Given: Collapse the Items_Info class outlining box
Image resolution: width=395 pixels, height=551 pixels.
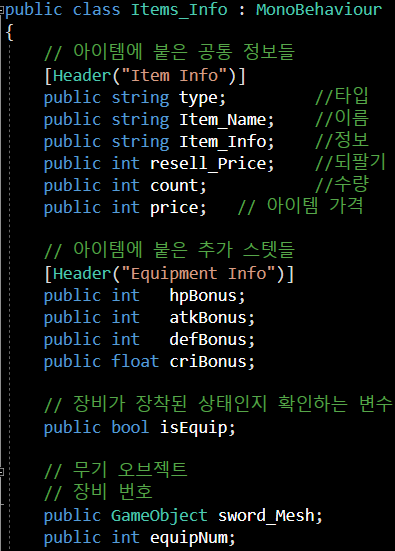Looking at the screenshot, I should (x=2, y=11).
